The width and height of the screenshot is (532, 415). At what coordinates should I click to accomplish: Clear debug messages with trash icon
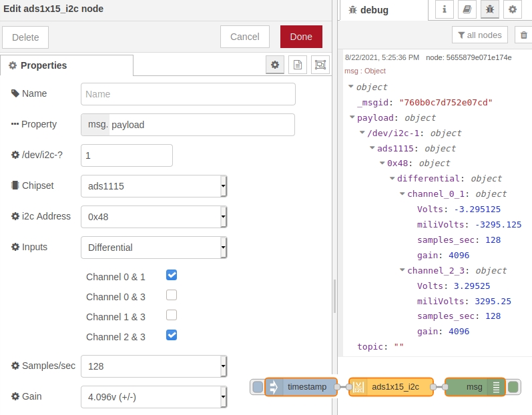[524, 35]
